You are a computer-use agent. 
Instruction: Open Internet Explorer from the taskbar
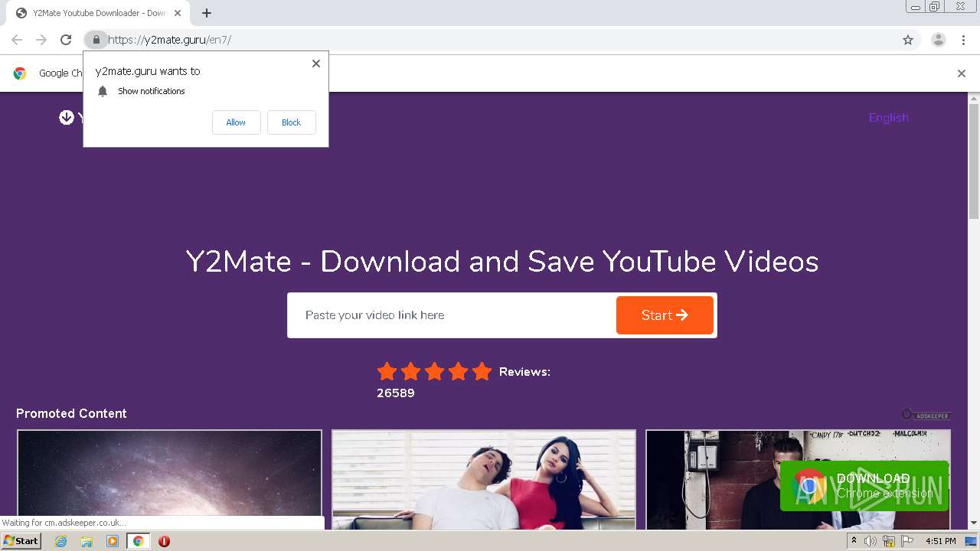(x=60, y=541)
